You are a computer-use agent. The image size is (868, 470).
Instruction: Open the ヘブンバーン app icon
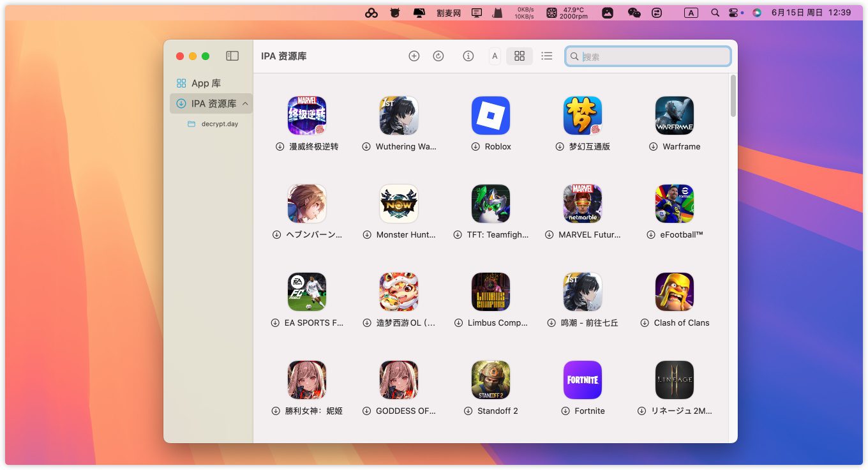tap(307, 204)
